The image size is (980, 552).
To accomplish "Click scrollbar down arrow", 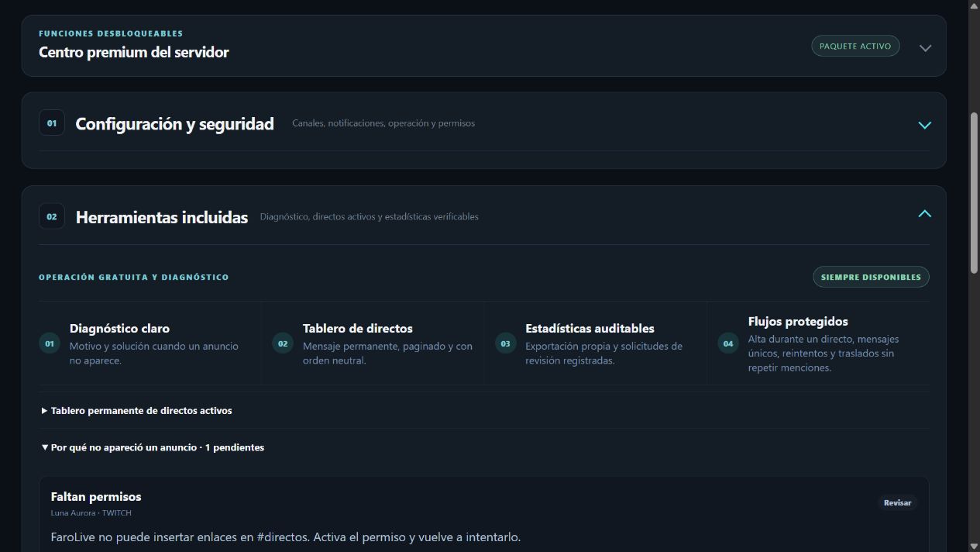I will click(975, 546).
